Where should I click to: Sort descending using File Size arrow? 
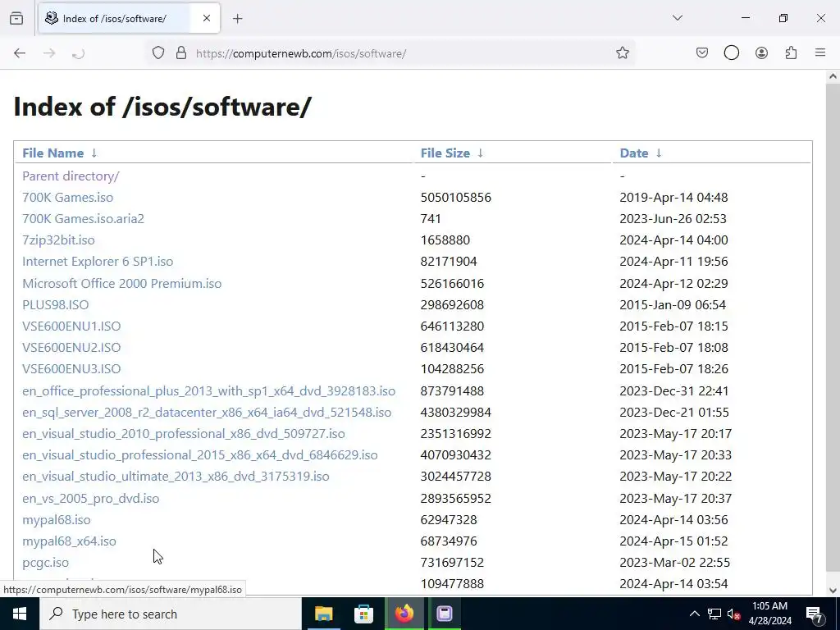click(481, 153)
